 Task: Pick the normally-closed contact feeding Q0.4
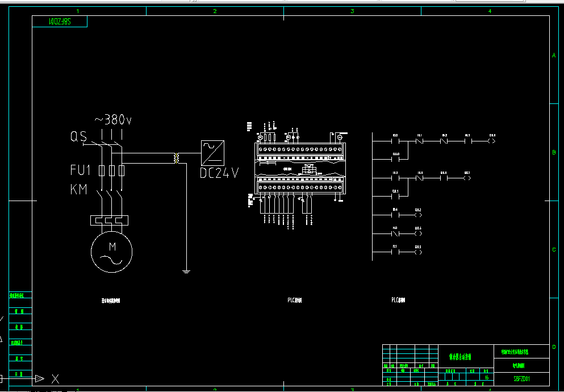(x=395, y=233)
